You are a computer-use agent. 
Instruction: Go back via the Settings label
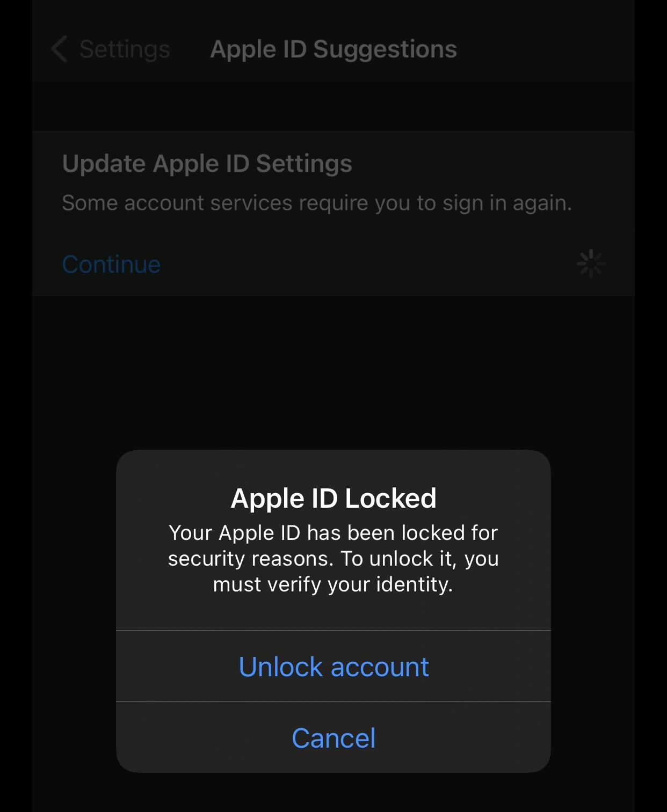tap(125, 49)
